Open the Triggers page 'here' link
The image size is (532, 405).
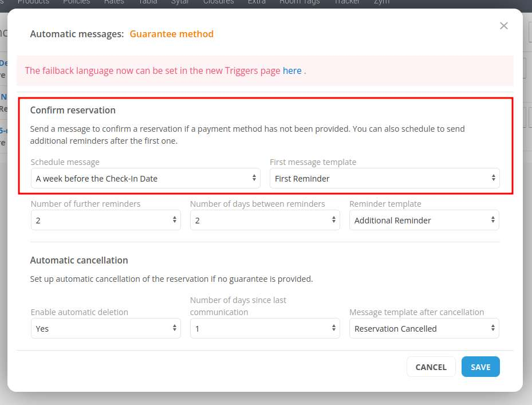pos(291,71)
